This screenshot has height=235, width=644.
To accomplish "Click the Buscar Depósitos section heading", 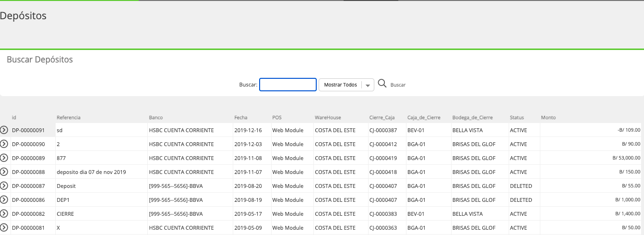I will point(40,60).
